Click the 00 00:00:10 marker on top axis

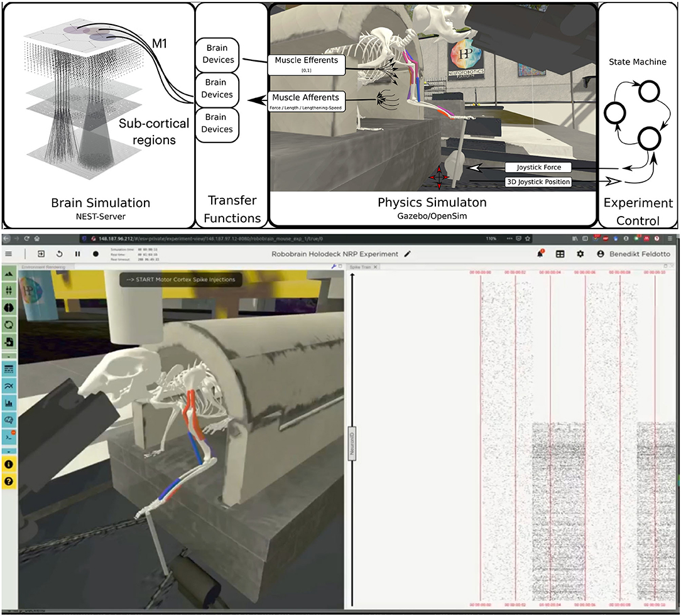pyautogui.click(x=654, y=272)
